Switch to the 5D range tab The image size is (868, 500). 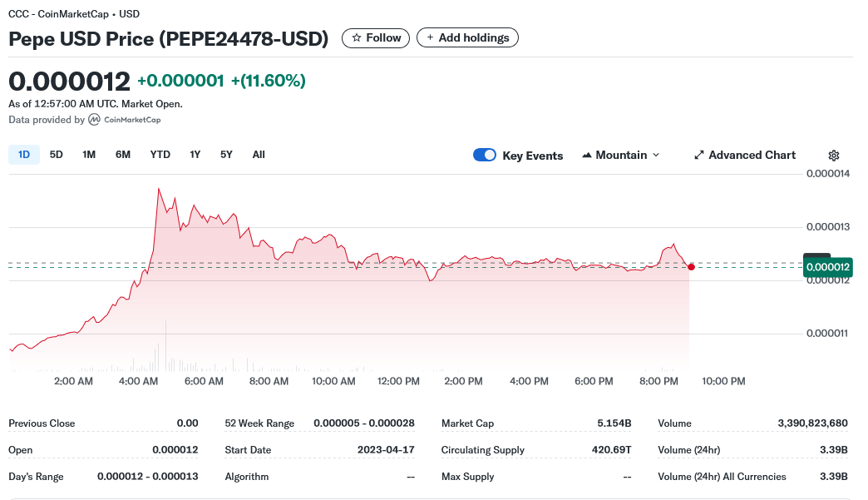[x=56, y=155]
